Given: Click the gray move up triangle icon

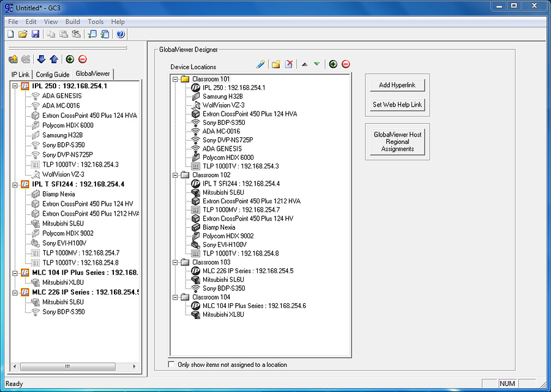Looking at the screenshot, I should (305, 64).
